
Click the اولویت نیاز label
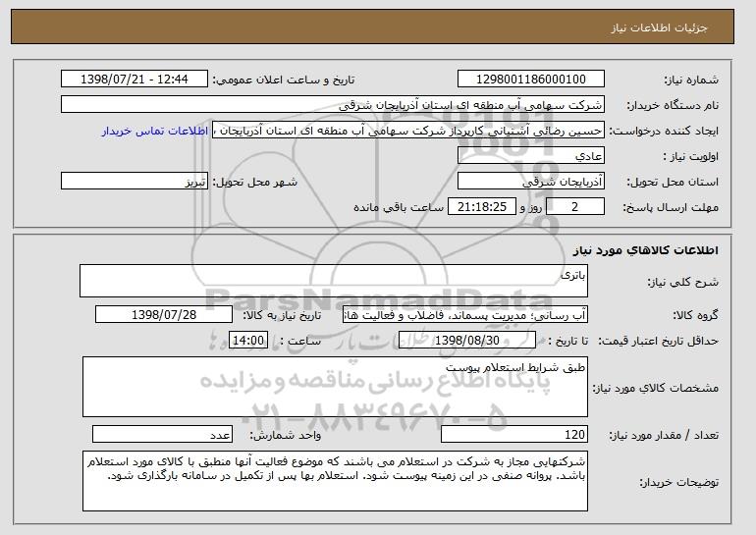[690, 157]
